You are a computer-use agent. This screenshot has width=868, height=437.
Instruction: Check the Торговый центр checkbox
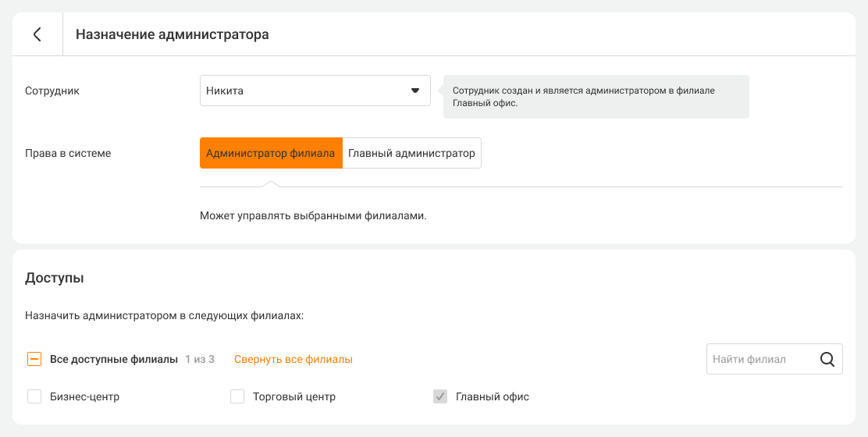[x=237, y=396]
